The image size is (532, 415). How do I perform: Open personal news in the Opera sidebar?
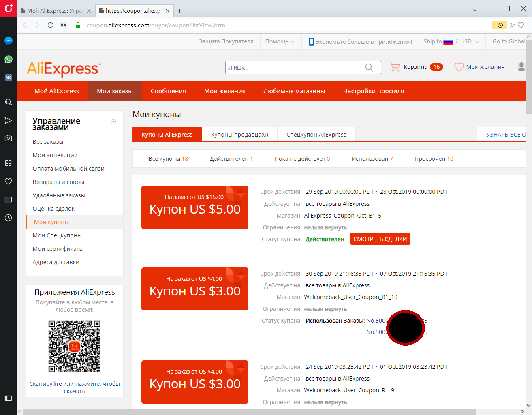tap(8, 199)
